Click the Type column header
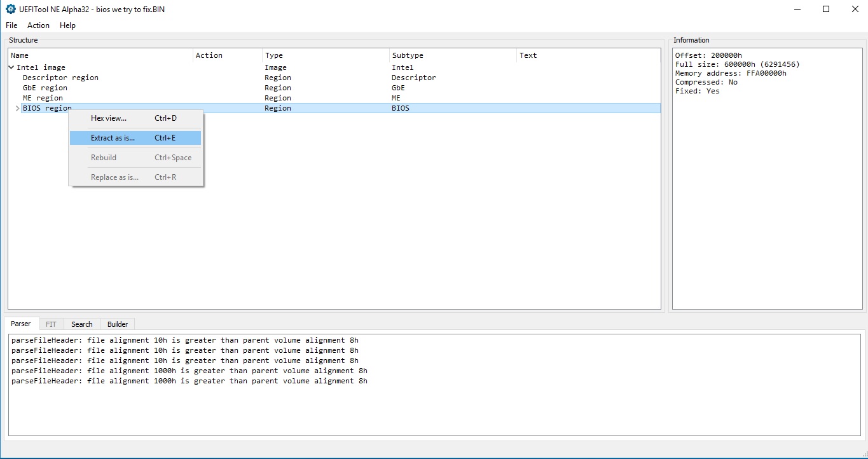The width and height of the screenshot is (868, 459). coord(326,55)
